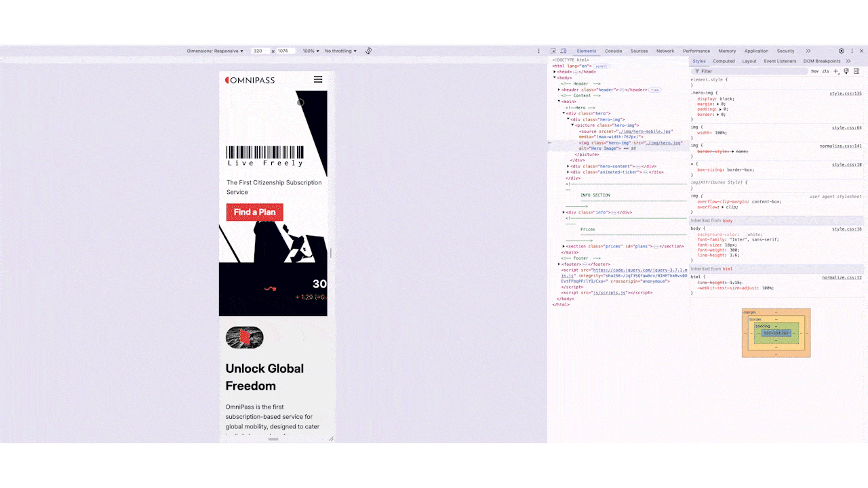Show more DevTools panels chevron
The height and width of the screenshot is (488, 868).
coord(808,51)
